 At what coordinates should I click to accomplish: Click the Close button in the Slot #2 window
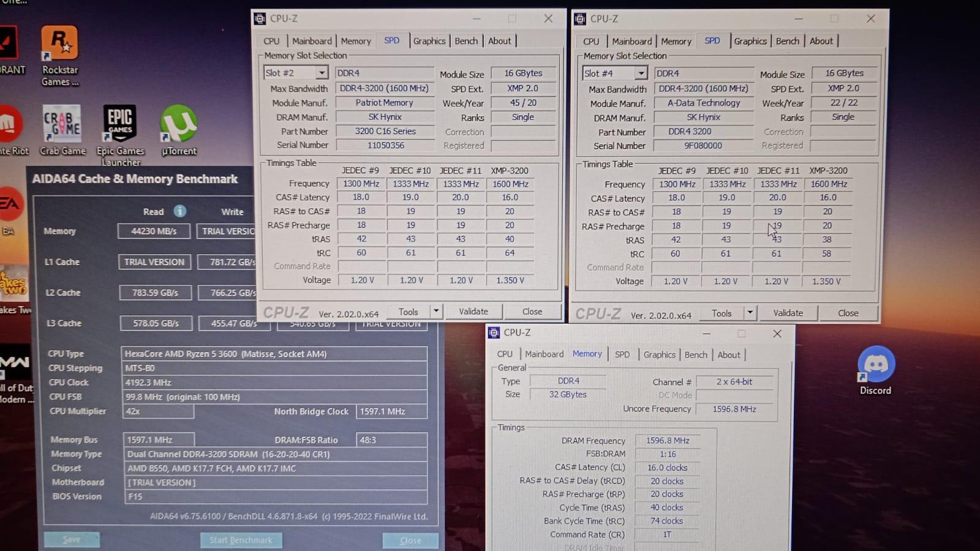(532, 311)
